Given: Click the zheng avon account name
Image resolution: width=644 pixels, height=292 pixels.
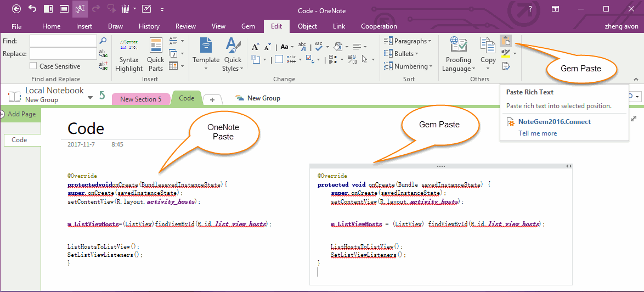Looking at the screenshot, I should 620,26.
